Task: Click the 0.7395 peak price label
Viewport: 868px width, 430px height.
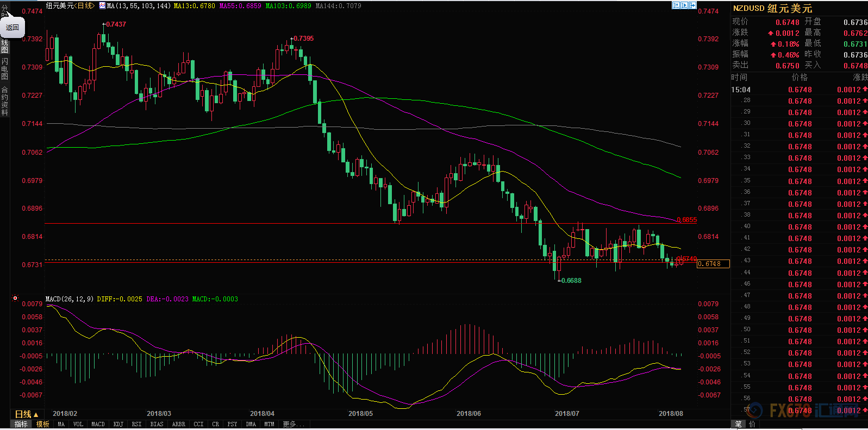Action: click(x=303, y=39)
